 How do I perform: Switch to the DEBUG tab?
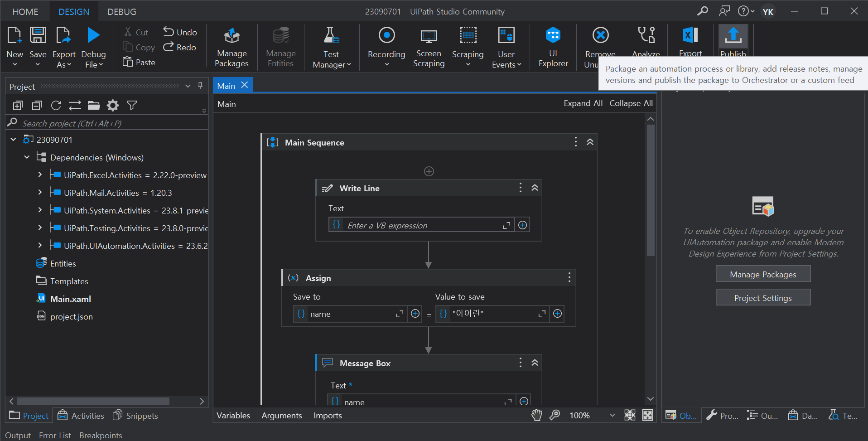[x=122, y=12]
